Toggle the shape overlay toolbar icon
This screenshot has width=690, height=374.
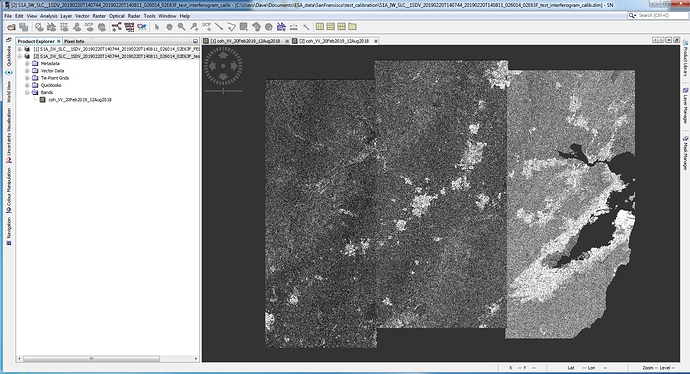[x=51, y=27]
